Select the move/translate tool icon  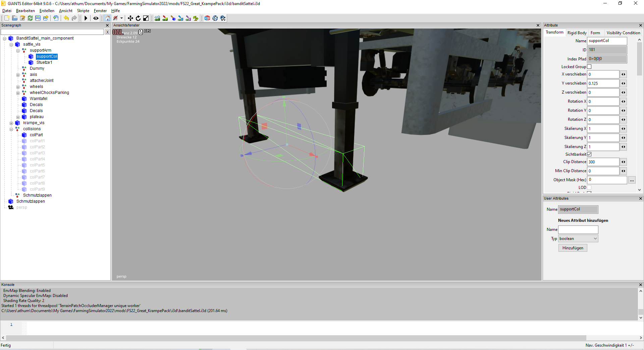(130, 18)
